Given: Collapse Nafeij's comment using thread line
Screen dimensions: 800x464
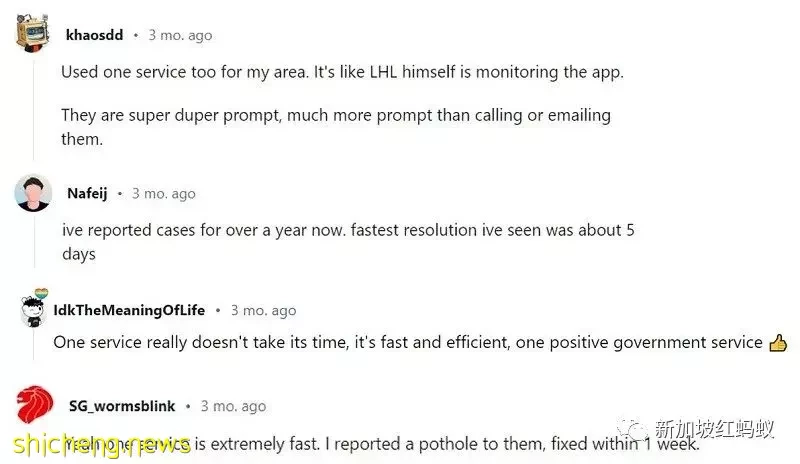Looking at the screenshot, I should tap(34, 242).
